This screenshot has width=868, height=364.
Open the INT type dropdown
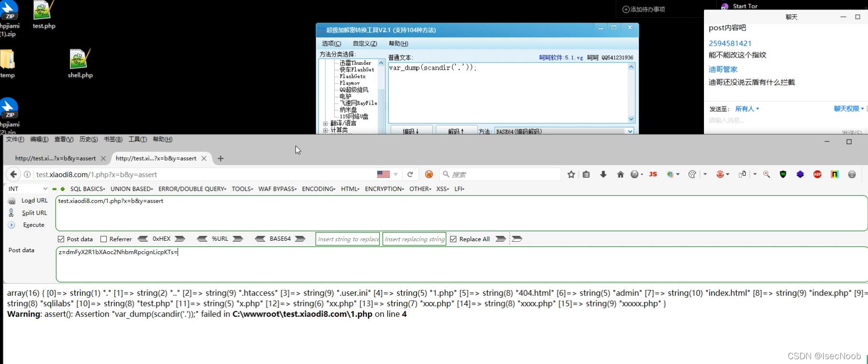[x=28, y=189]
